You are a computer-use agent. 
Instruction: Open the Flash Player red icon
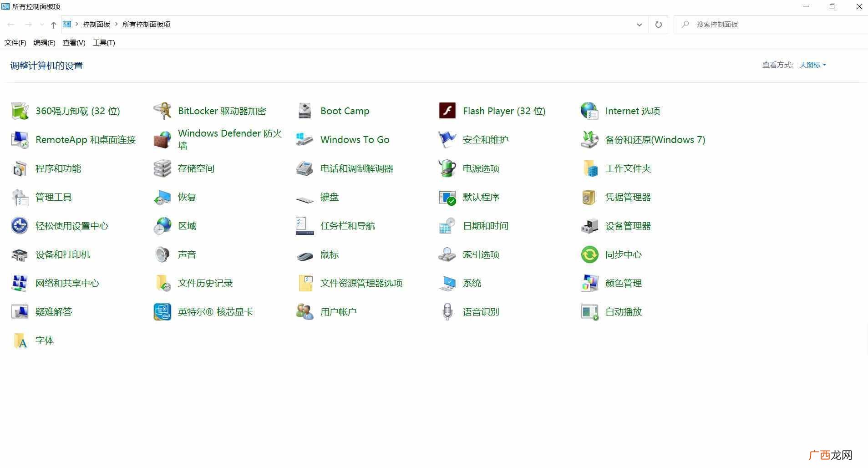[x=447, y=111]
